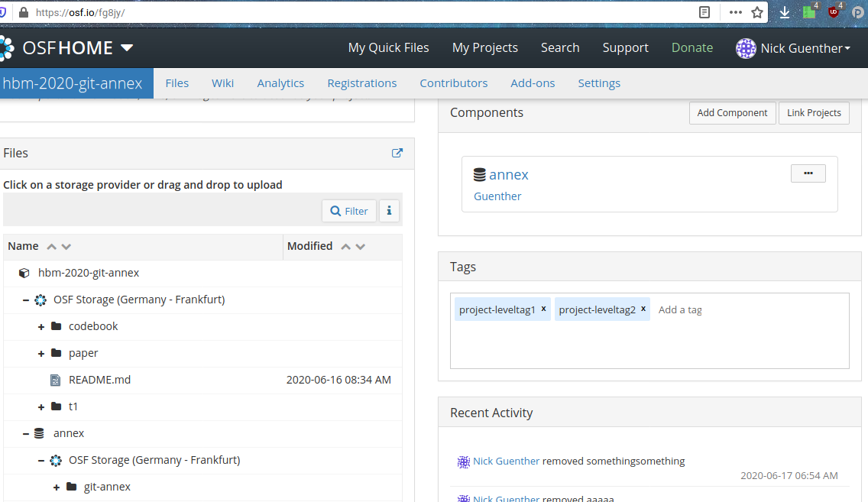Screen dimensions: 868x502
Task: Expand the t1 folder
Action: click(x=41, y=407)
